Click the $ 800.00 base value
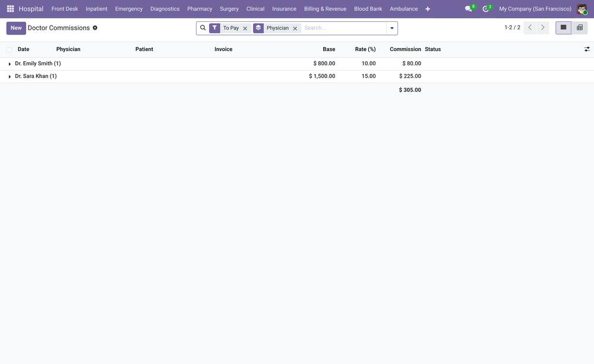This screenshot has width=594, height=364. coord(324,64)
